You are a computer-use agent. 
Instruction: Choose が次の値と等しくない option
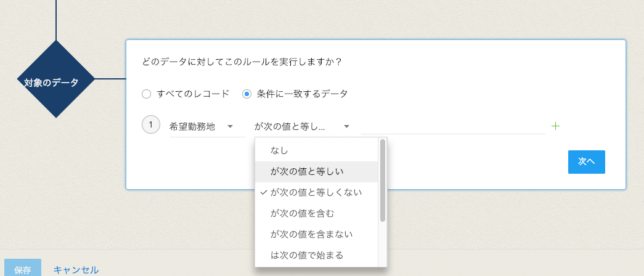tap(316, 193)
